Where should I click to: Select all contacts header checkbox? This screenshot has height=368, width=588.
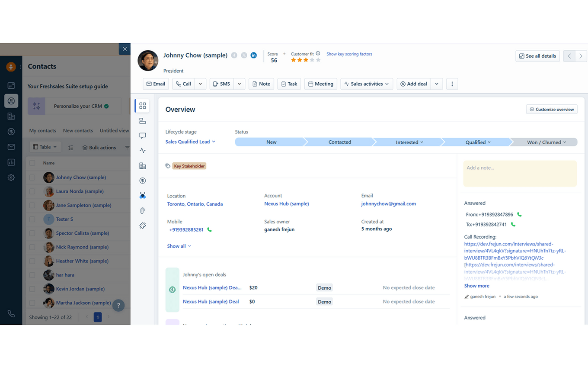tap(32, 163)
